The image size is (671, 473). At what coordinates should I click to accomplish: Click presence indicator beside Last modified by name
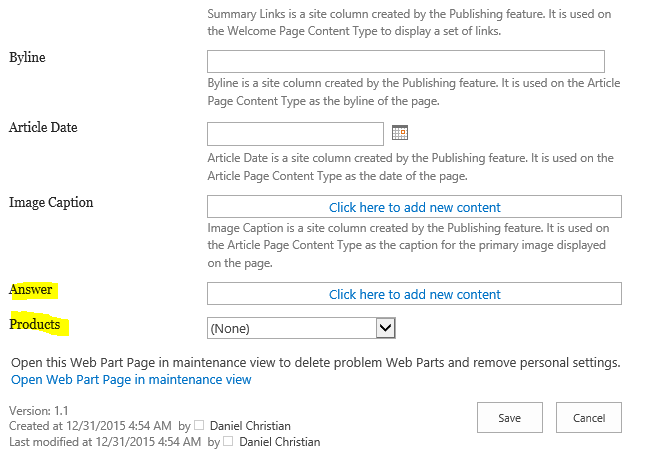pyautogui.click(x=228, y=442)
